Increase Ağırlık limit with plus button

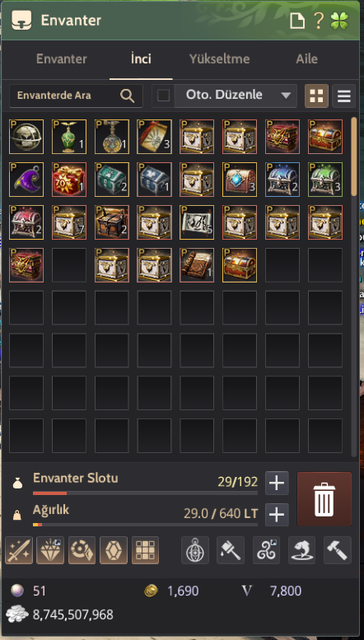(277, 515)
